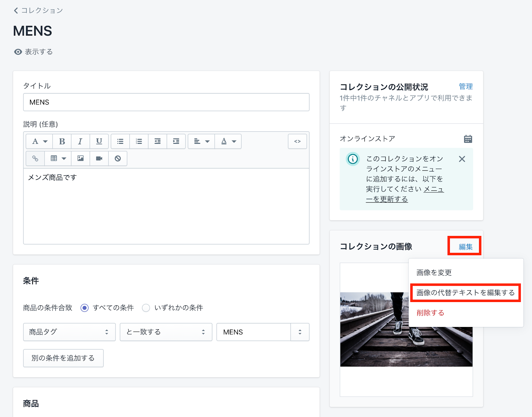Click 編集 link for collection image
The image size is (532, 417).
click(465, 247)
